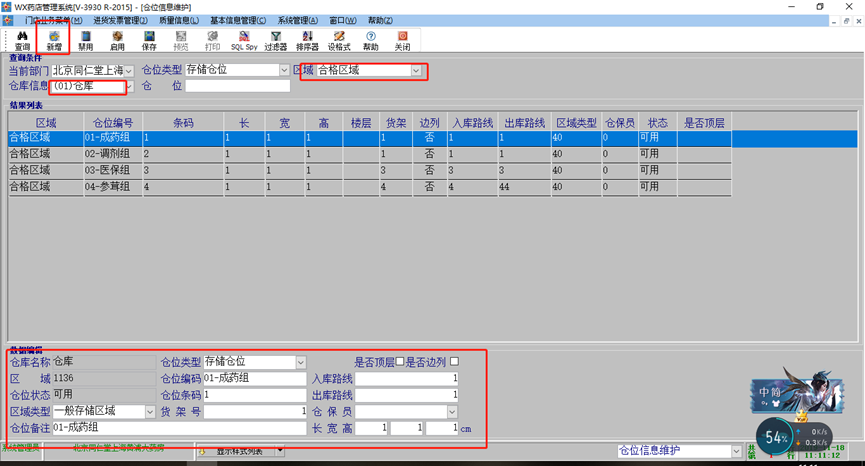Select the 02-调剂组 row
This screenshot has width=865, height=466.
(370, 154)
